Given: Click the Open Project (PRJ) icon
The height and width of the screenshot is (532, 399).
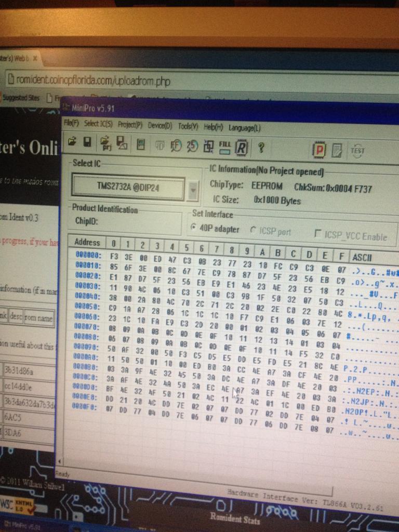Looking at the screenshot, I should pos(105,143).
